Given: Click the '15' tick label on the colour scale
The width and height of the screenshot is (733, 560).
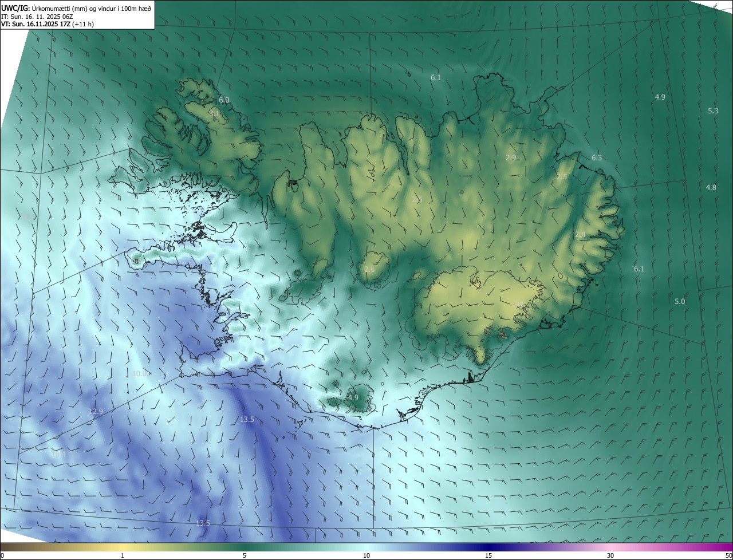Looking at the screenshot, I should click(x=488, y=555).
